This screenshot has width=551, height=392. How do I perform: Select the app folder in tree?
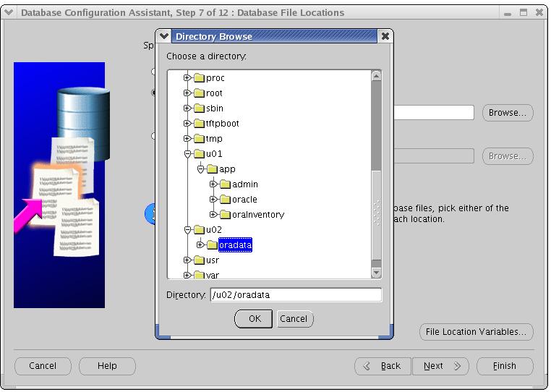pos(227,169)
